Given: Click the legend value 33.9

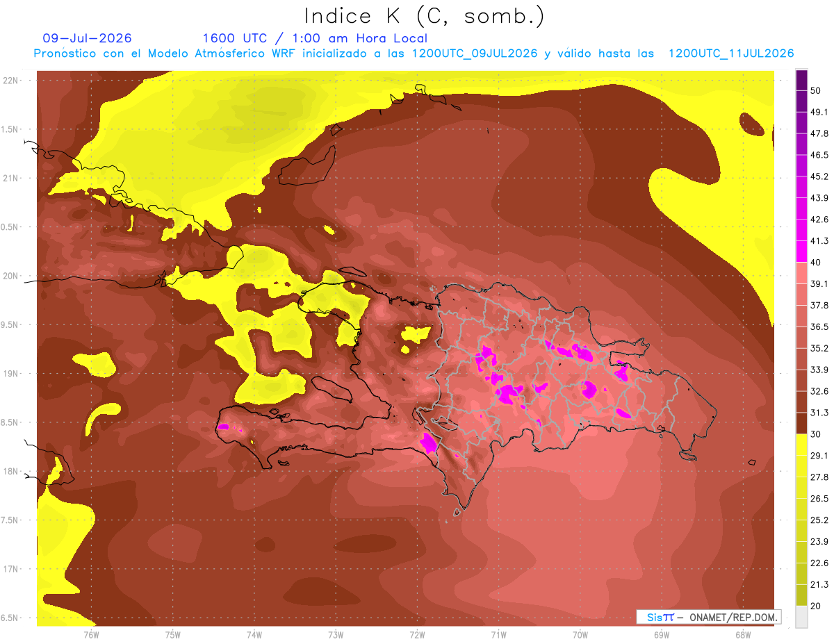Looking at the screenshot, I should click(x=819, y=370).
